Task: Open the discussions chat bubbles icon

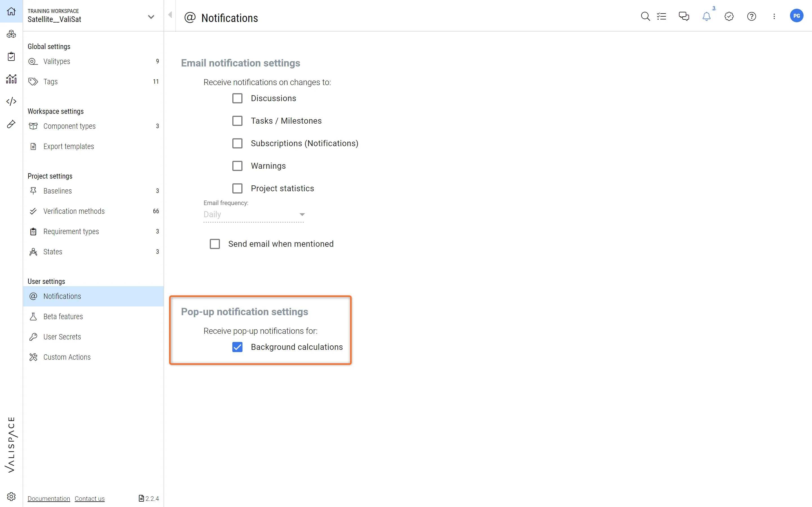Action: coord(683,16)
